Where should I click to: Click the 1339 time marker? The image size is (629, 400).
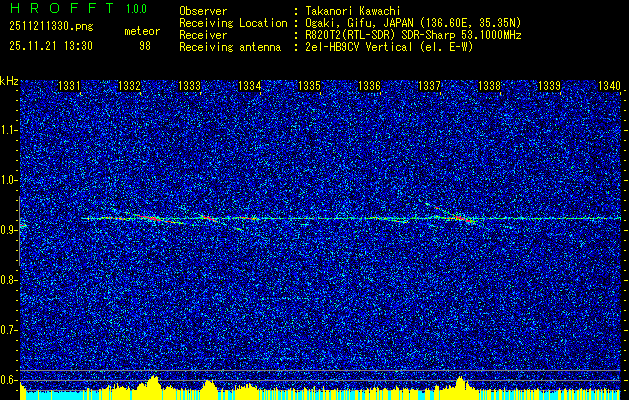pyautogui.click(x=549, y=86)
